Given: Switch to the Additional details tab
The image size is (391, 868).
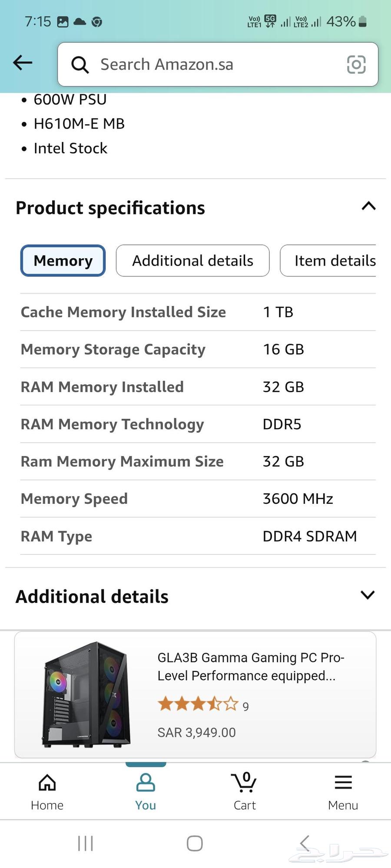Looking at the screenshot, I should point(192,261).
